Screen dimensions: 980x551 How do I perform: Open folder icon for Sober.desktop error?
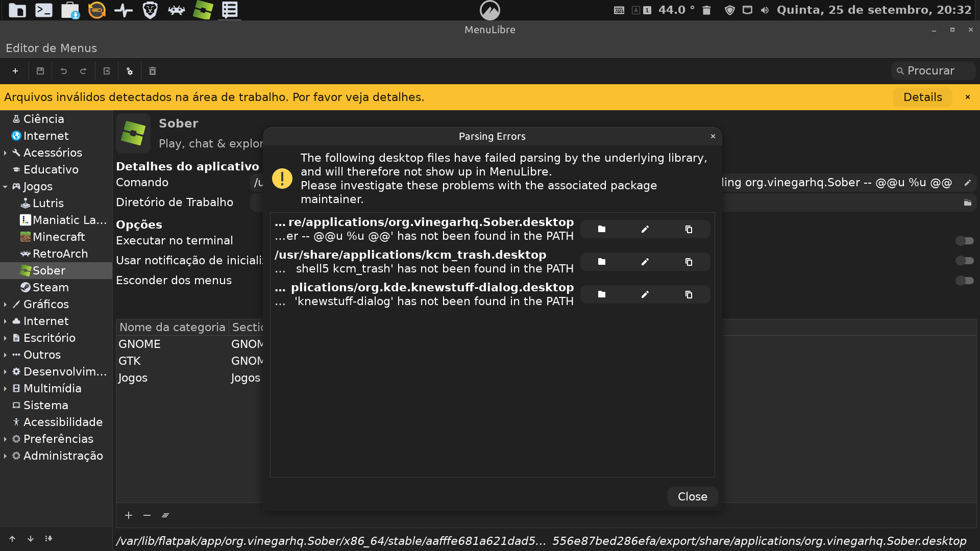coord(602,229)
